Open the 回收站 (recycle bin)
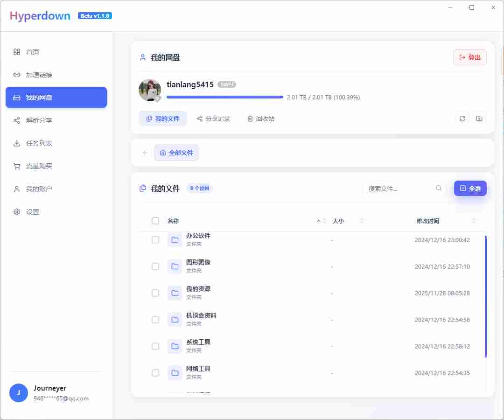Image resolution: width=504 pixels, height=420 pixels. 260,118
